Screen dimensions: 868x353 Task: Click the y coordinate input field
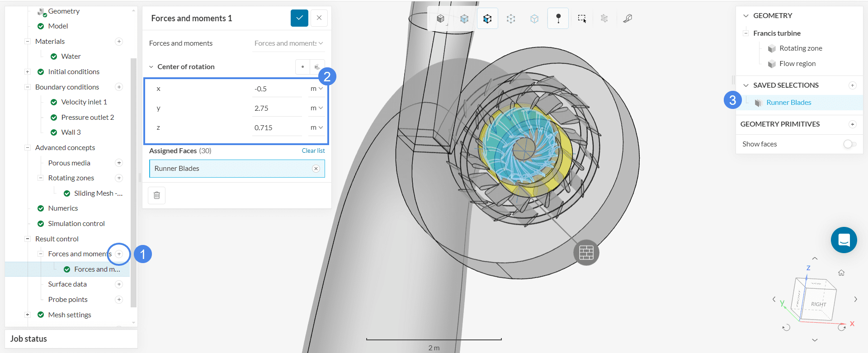(276, 108)
